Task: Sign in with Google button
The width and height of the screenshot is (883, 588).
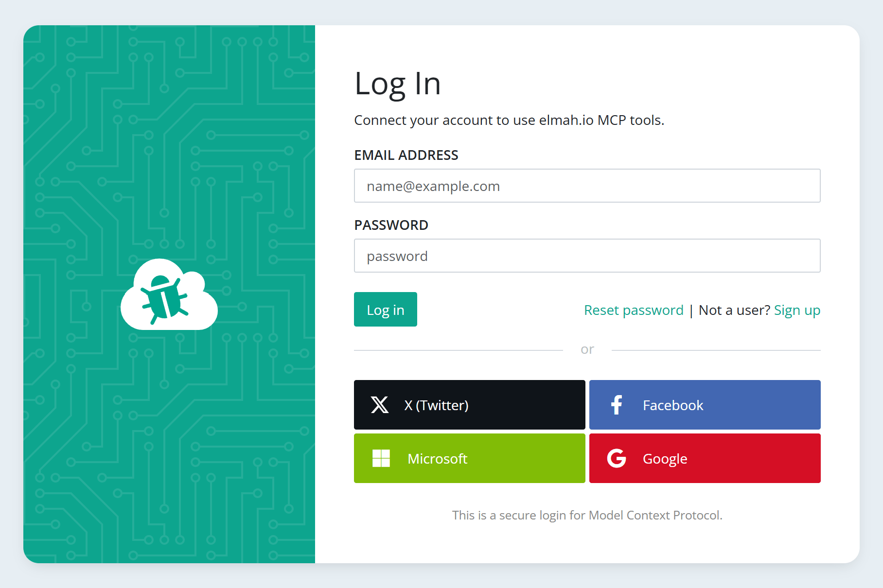Action: pyautogui.click(x=705, y=458)
